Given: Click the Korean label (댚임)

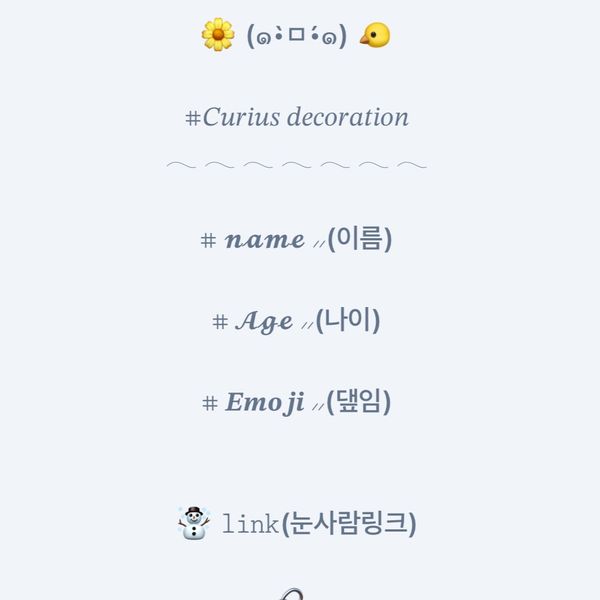Looking at the screenshot, I should tap(359, 402).
